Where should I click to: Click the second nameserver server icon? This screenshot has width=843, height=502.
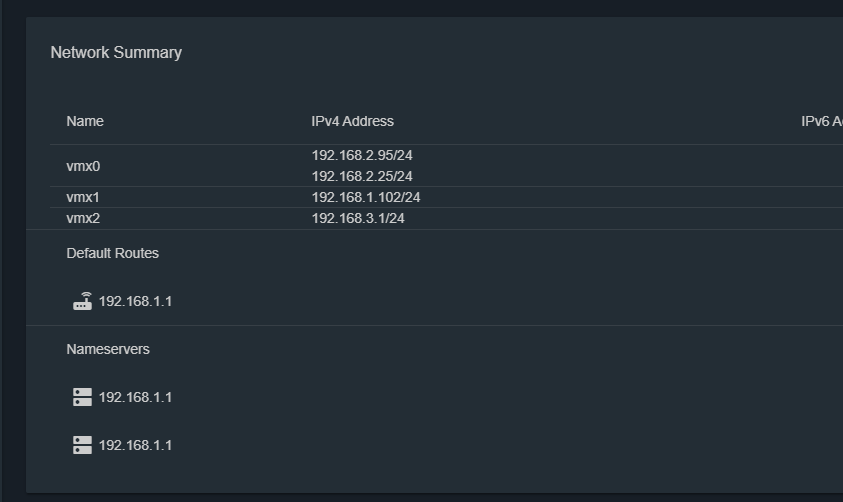[82, 445]
